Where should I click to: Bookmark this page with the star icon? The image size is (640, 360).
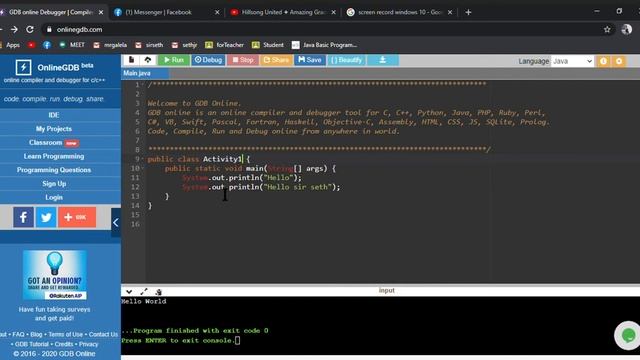tap(607, 29)
